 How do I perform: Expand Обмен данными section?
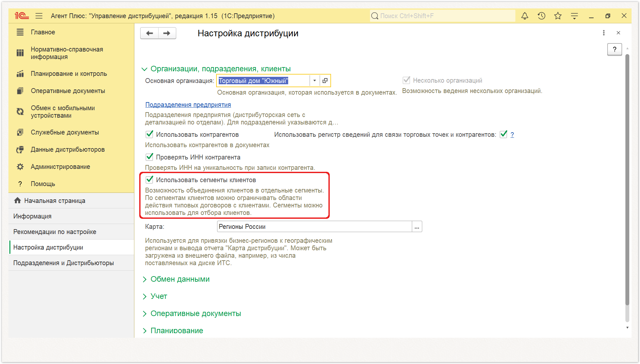(x=144, y=279)
